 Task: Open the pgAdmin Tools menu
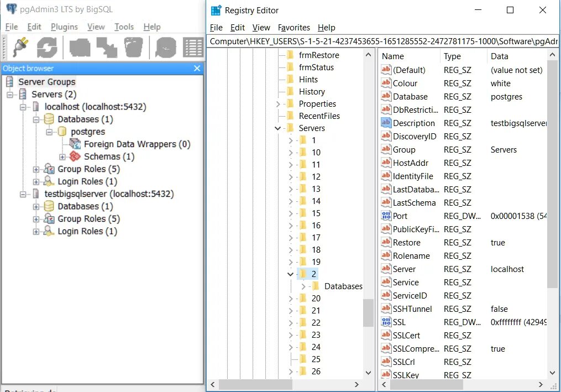coord(124,27)
